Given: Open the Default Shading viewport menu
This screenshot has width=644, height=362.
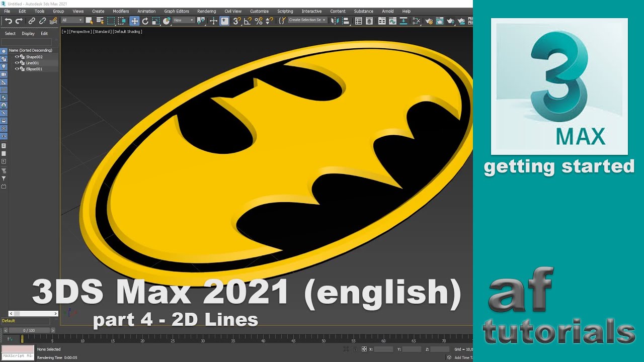Looking at the screenshot, I should pyautogui.click(x=127, y=32).
